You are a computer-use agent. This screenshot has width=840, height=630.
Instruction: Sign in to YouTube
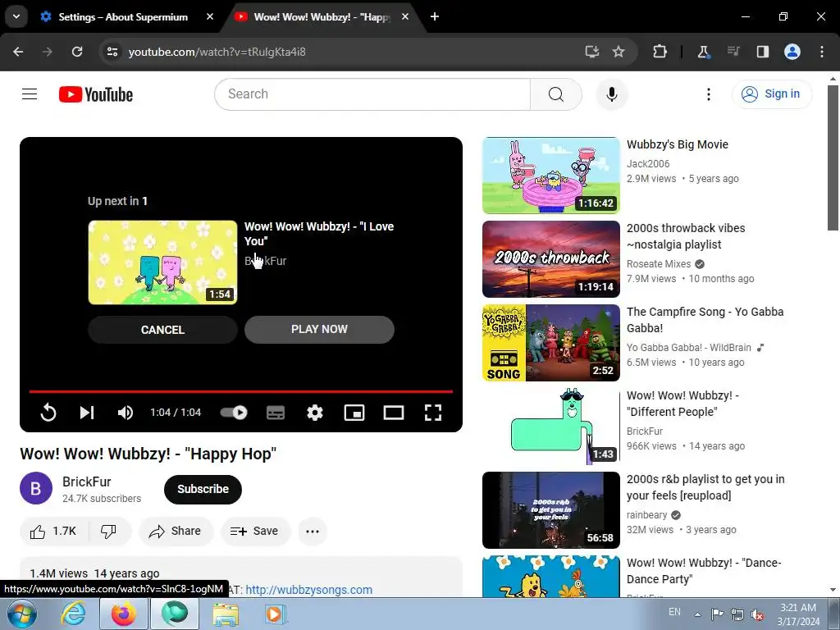click(771, 94)
